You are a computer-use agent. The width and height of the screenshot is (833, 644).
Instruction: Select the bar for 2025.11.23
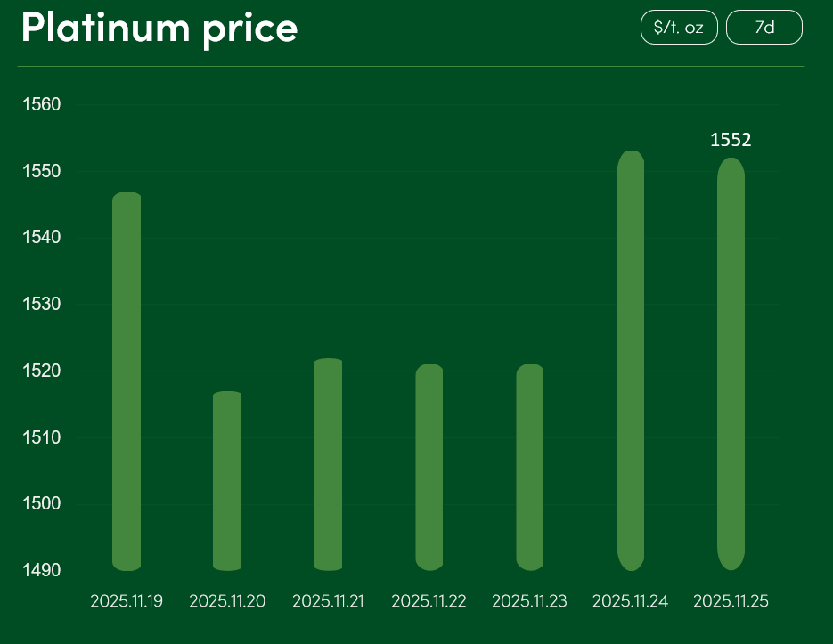pos(530,468)
